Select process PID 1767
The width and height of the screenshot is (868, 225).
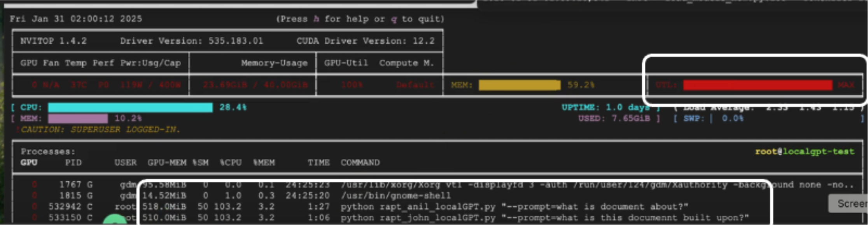pos(70,185)
